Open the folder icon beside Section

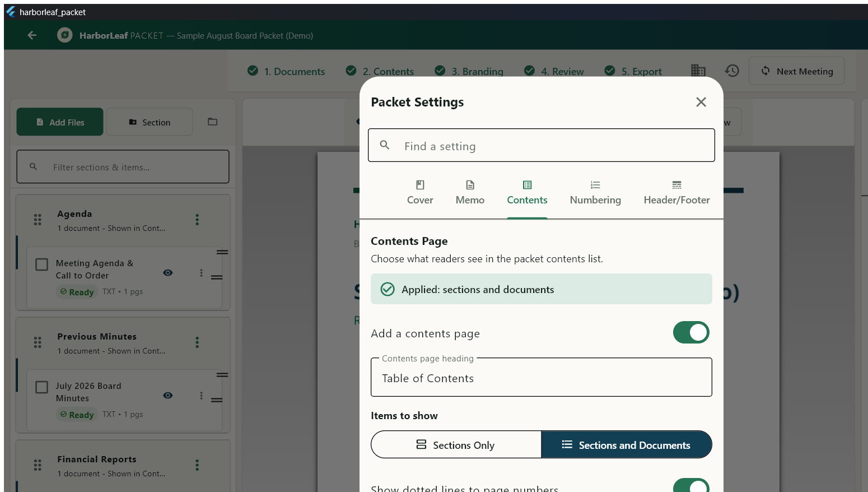[213, 122]
